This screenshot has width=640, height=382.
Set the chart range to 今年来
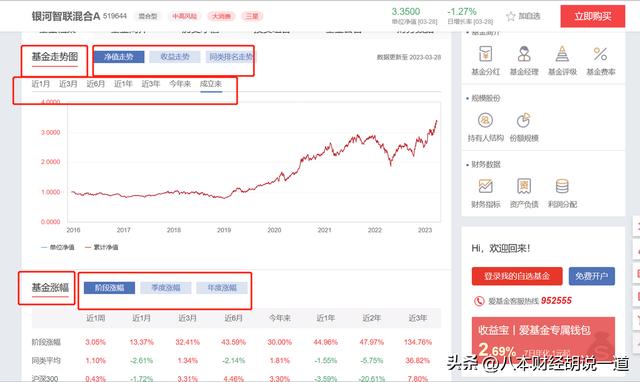(180, 84)
